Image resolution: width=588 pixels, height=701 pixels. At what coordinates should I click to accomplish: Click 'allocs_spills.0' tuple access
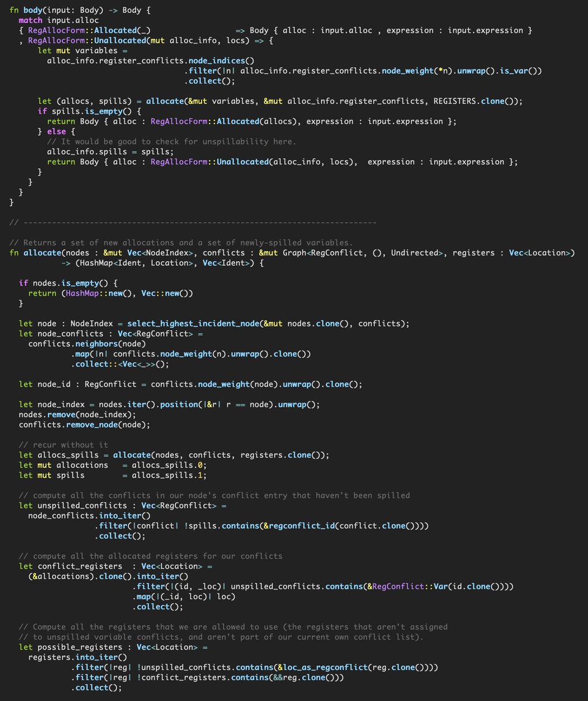pyautogui.click(x=167, y=465)
